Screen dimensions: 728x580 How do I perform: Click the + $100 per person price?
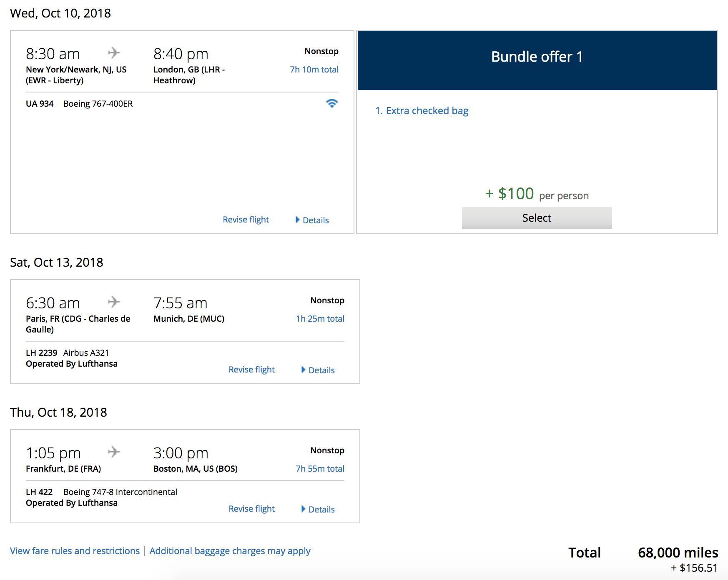537,194
